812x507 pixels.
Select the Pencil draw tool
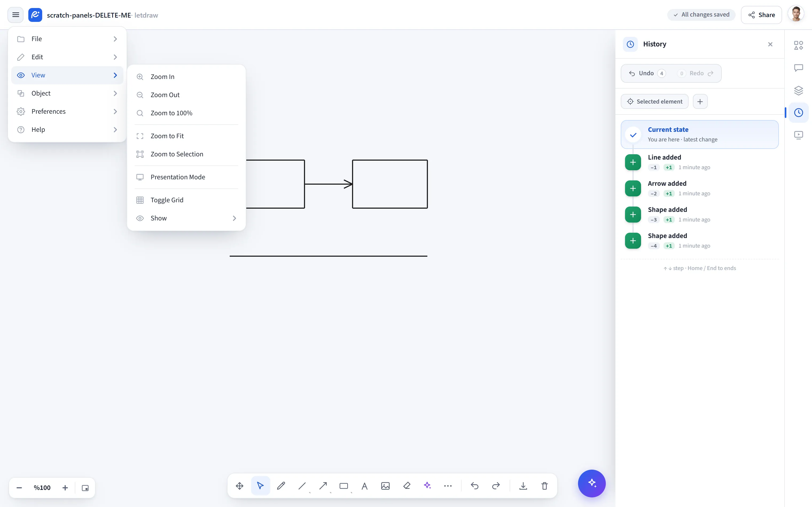tap(281, 486)
